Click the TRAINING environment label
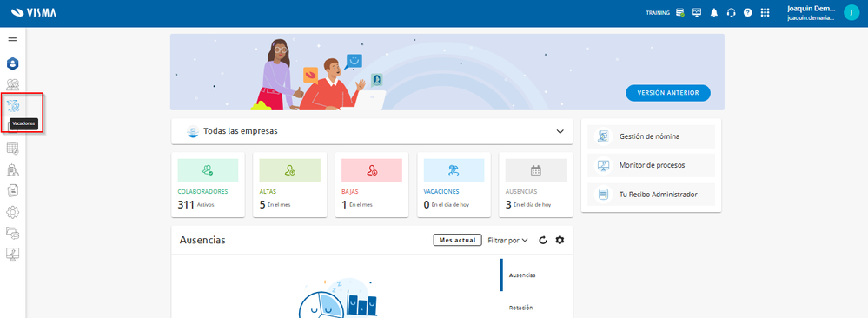The height and width of the screenshot is (318, 868). [658, 13]
